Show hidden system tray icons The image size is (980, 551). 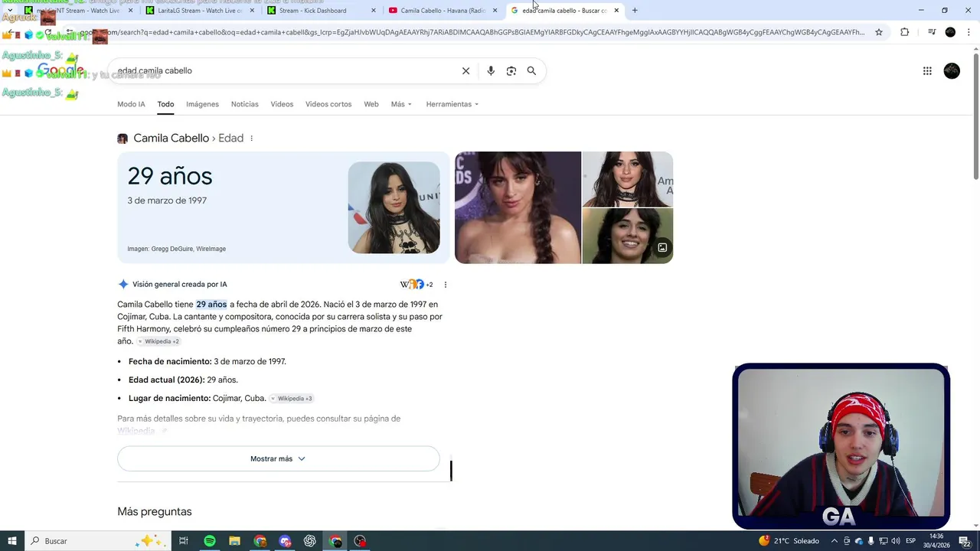pyautogui.click(x=835, y=541)
